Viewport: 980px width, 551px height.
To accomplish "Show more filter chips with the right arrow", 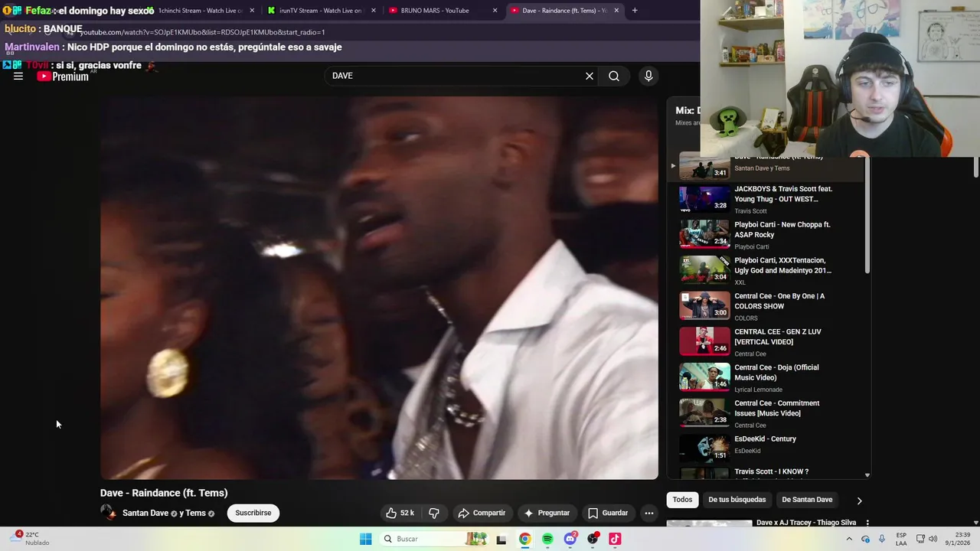I will pos(859,500).
